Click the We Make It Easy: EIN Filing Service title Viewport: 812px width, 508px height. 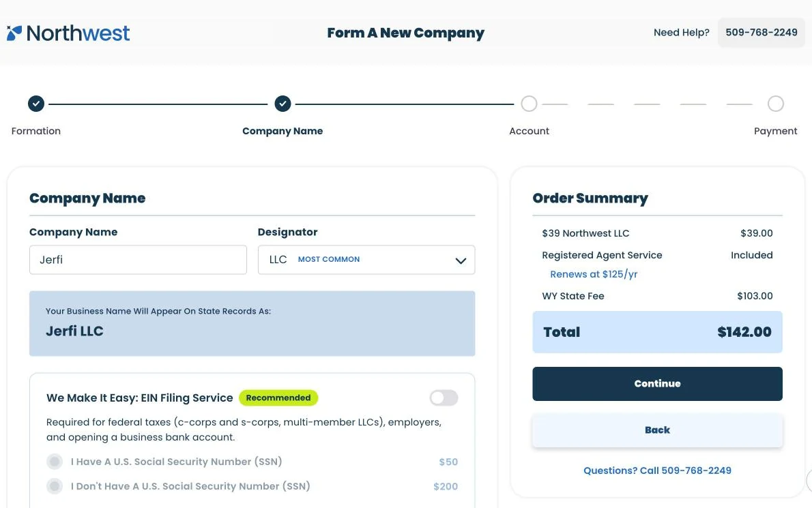click(139, 398)
